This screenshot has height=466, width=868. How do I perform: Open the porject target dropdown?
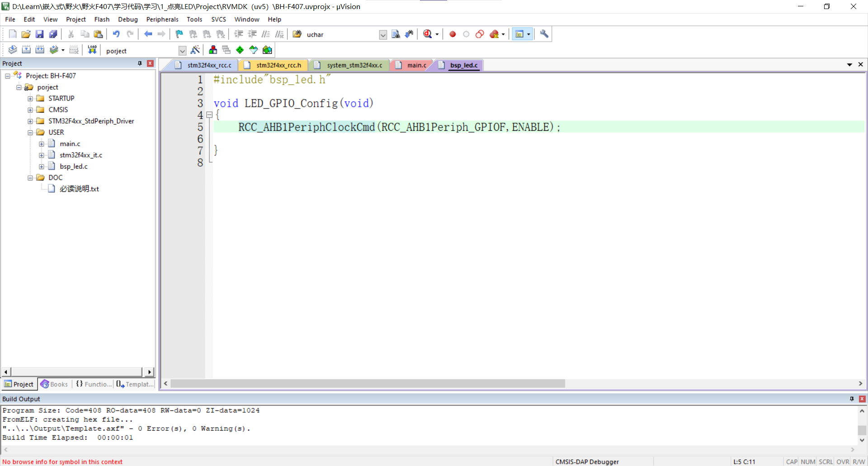[182, 51]
